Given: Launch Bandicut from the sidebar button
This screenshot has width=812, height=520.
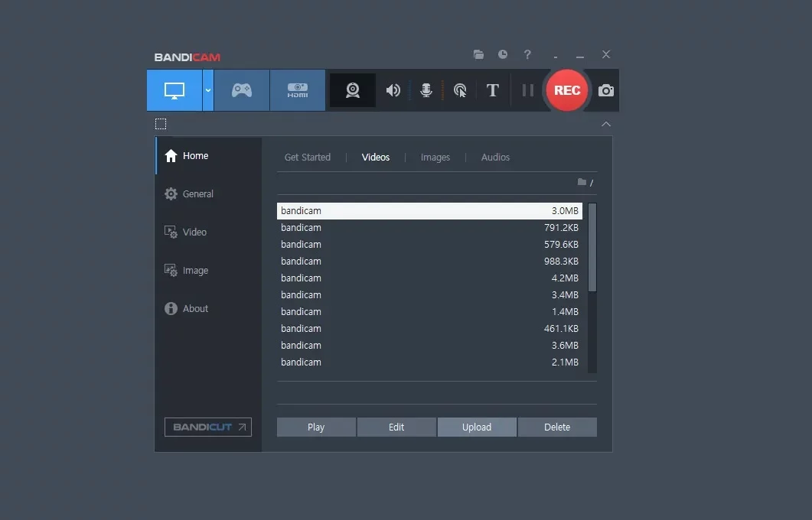Looking at the screenshot, I should click(x=208, y=427).
